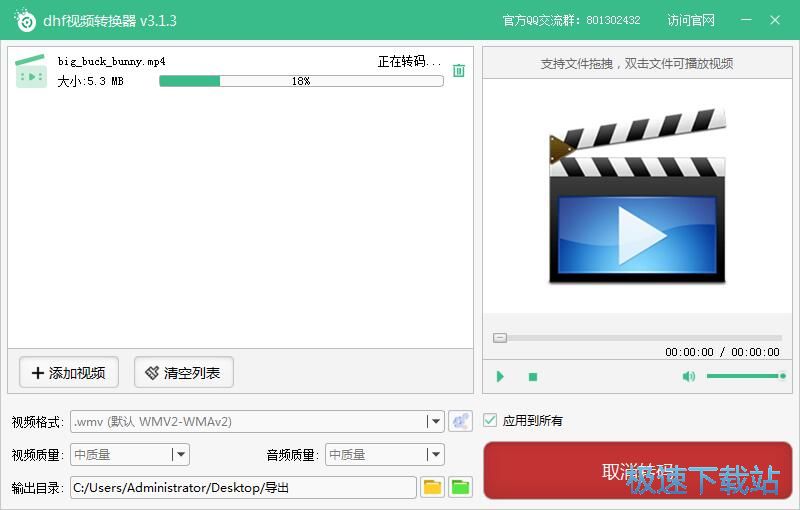Click the 00:00:00 / 00:00:00 time display
The image size is (800, 510).
pos(722,352)
